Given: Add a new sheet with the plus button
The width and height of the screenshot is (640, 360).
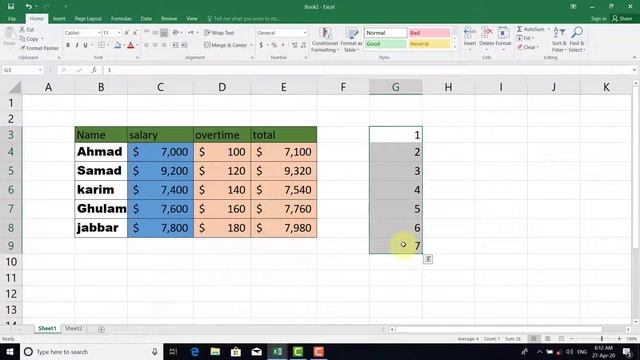Looking at the screenshot, I should pyautogui.click(x=101, y=329).
